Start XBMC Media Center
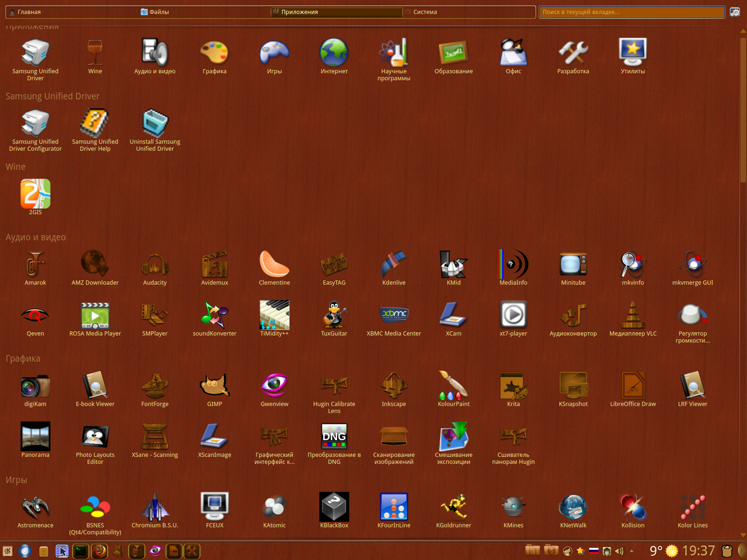This screenshot has width=747, height=560. pyautogui.click(x=394, y=319)
